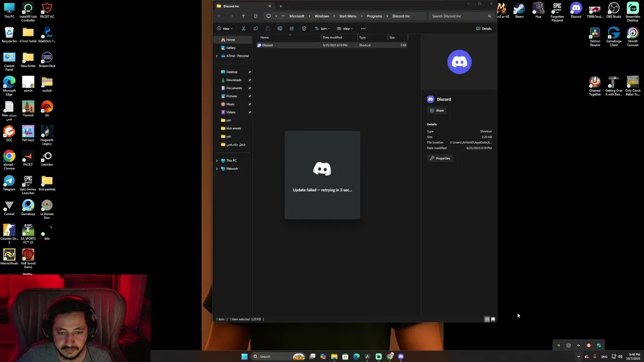Open the Sort dropdown menu

(x=323, y=29)
